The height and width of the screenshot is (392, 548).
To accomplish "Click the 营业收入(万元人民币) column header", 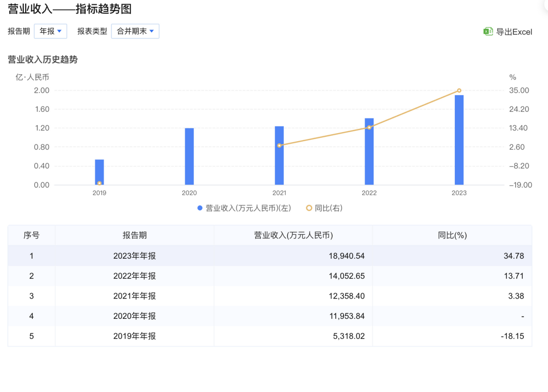I will (293, 235).
